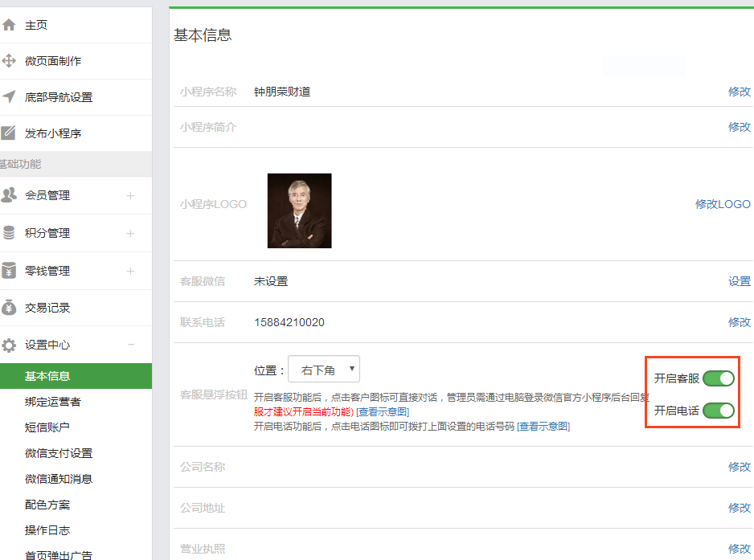Open 微信支付设置 in the sidebar
This screenshot has width=754, height=560.
pyautogui.click(x=59, y=453)
